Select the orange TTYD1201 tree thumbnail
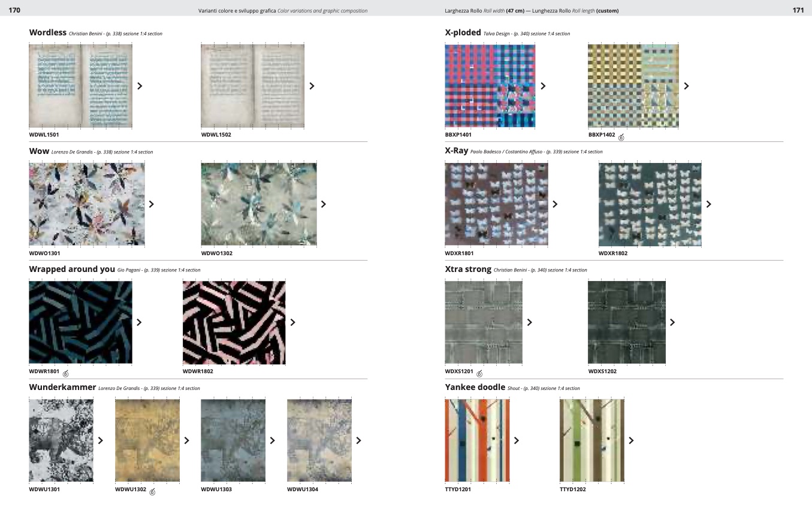The width and height of the screenshot is (812, 526). pyautogui.click(x=477, y=440)
